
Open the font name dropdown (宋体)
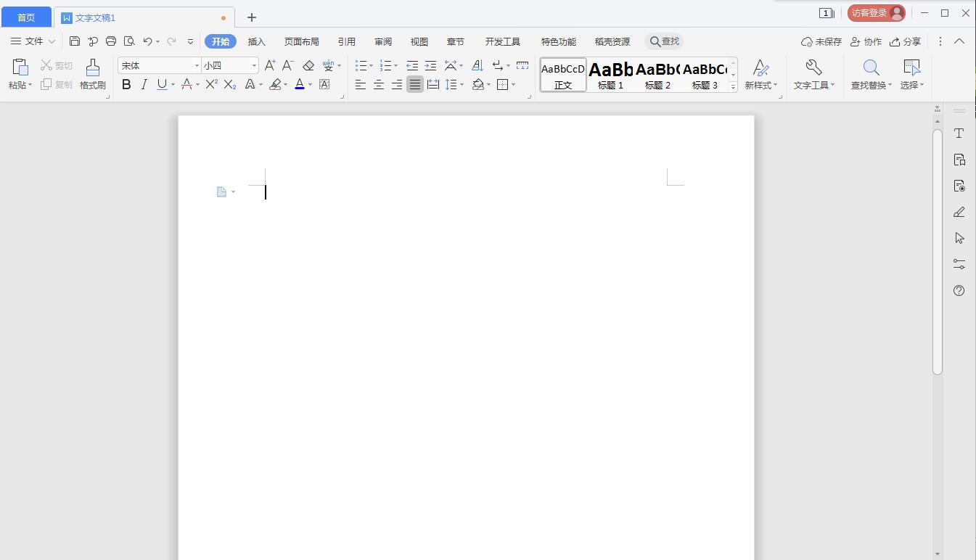[196, 66]
